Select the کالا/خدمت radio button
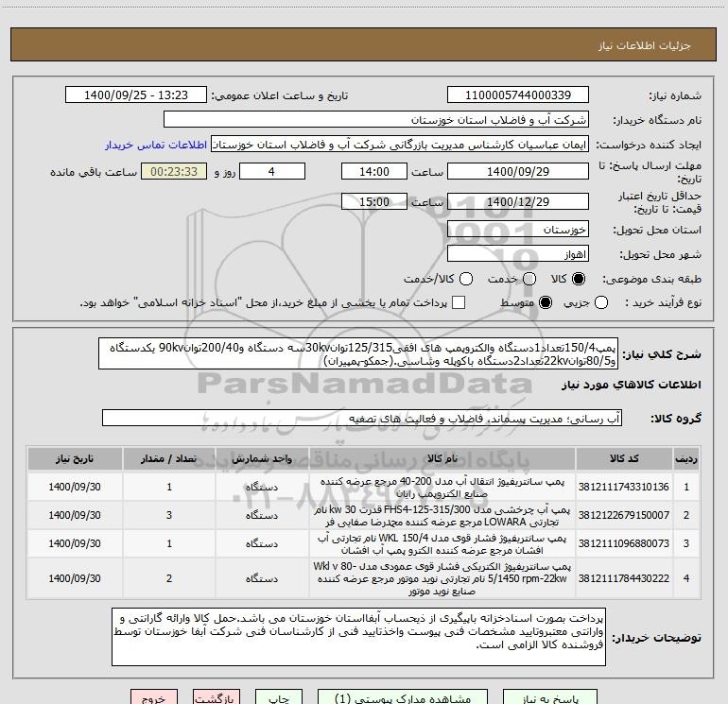Image resolution: width=728 pixels, height=704 pixels. (466, 279)
